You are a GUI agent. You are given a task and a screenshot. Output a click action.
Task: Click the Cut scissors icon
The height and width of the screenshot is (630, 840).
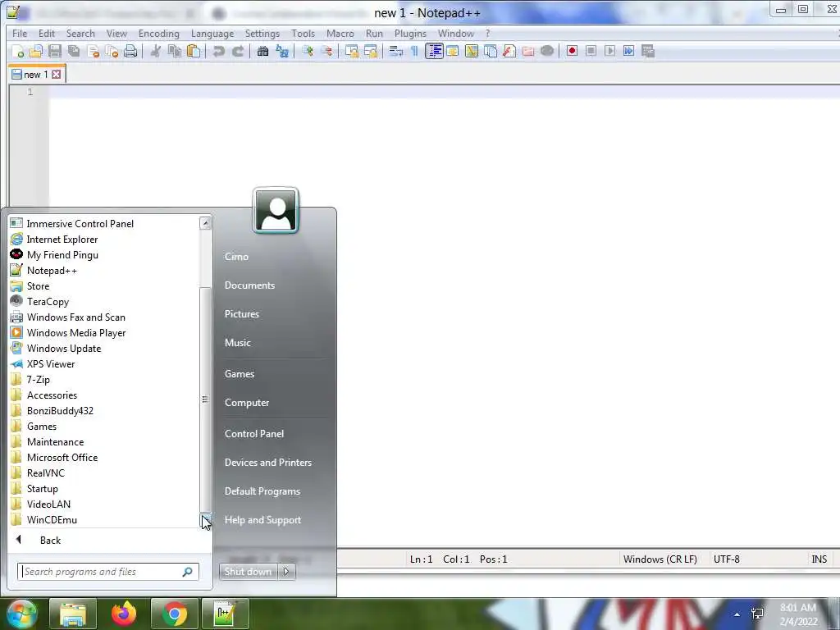click(156, 52)
